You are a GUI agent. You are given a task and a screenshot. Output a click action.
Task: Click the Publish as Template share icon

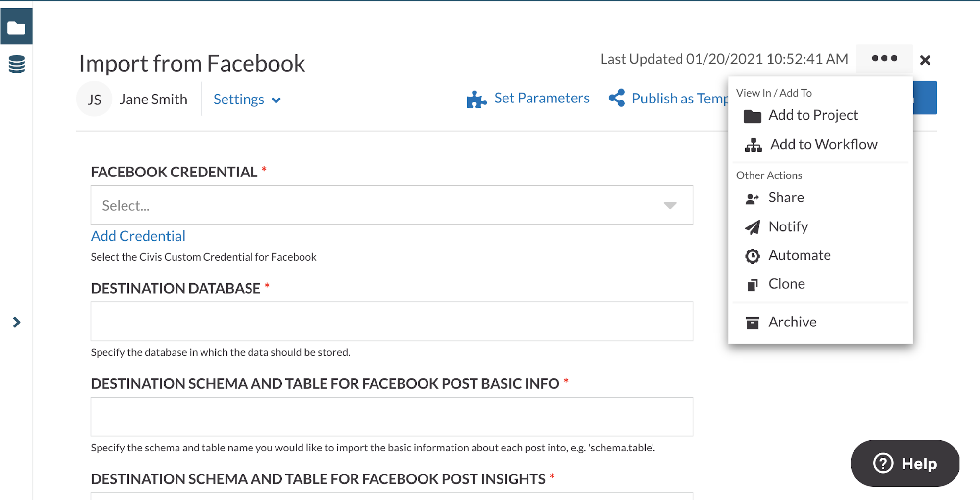pos(617,98)
